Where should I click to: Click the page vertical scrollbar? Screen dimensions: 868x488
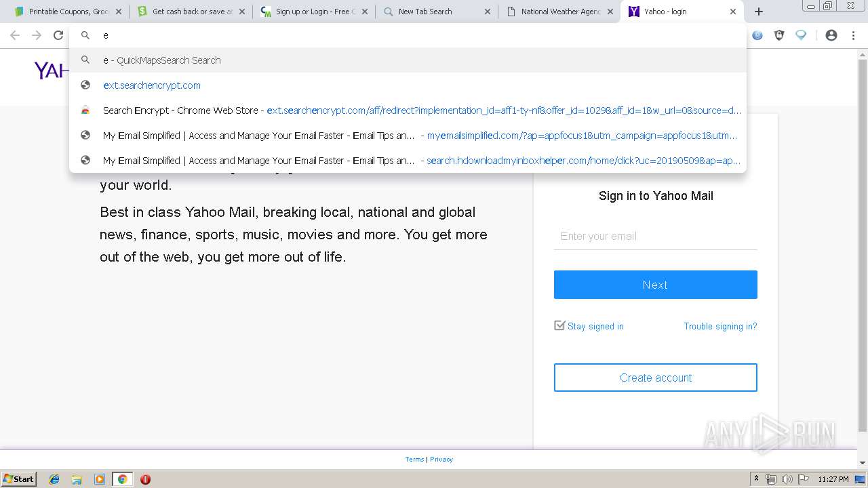point(863,244)
